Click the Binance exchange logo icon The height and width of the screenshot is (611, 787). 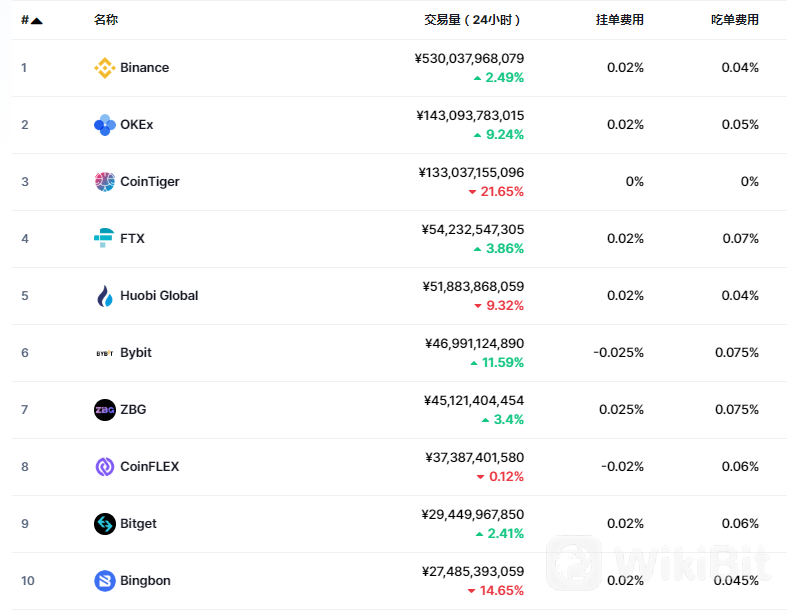coord(104,68)
